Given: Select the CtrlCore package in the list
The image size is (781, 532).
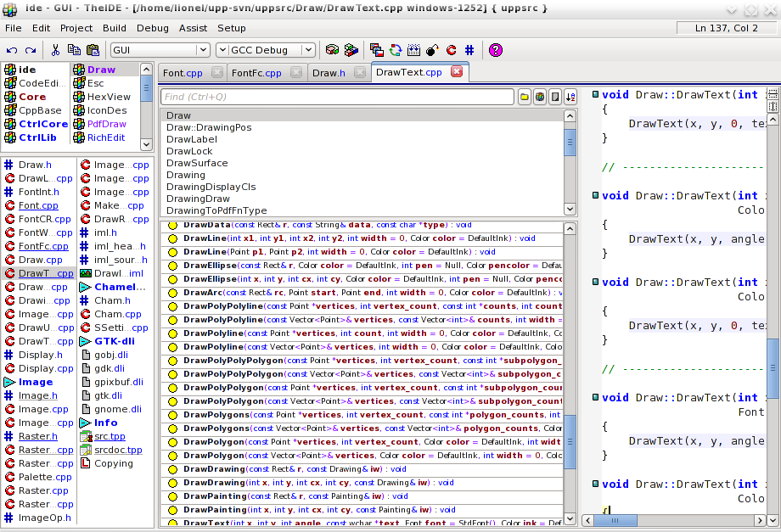Looking at the screenshot, I should (x=42, y=124).
